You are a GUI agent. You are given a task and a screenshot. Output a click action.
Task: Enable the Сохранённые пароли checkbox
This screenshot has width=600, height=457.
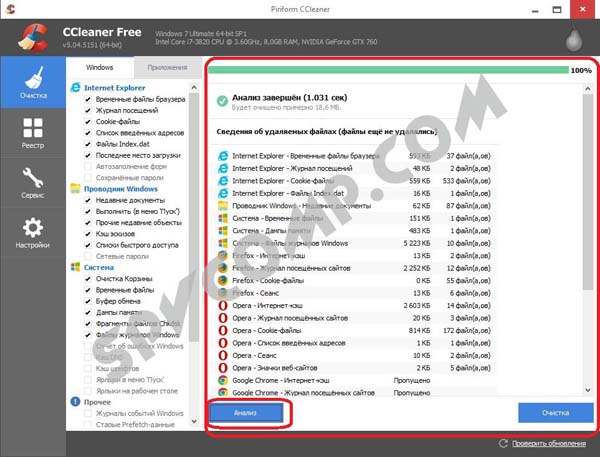pyautogui.click(x=88, y=177)
